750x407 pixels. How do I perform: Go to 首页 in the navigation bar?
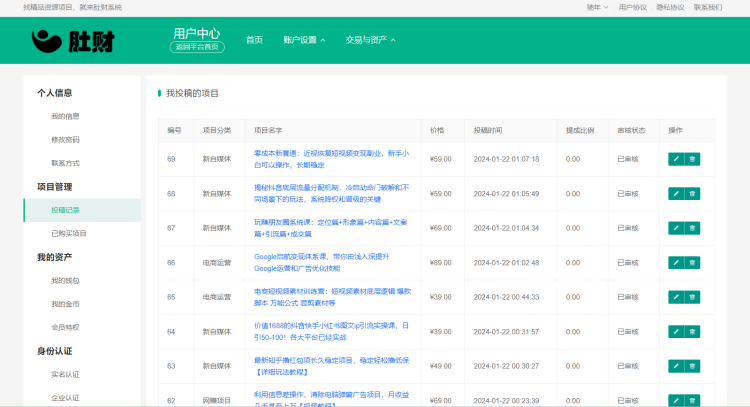click(x=254, y=40)
